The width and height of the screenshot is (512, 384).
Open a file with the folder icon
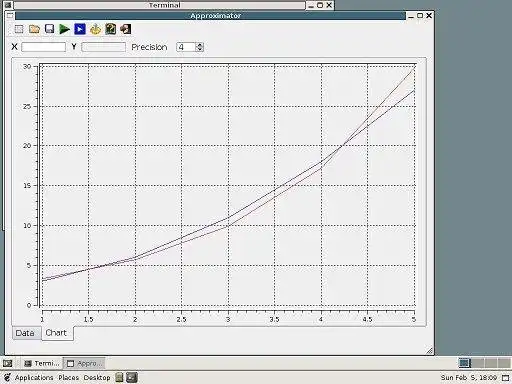coord(34,29)
